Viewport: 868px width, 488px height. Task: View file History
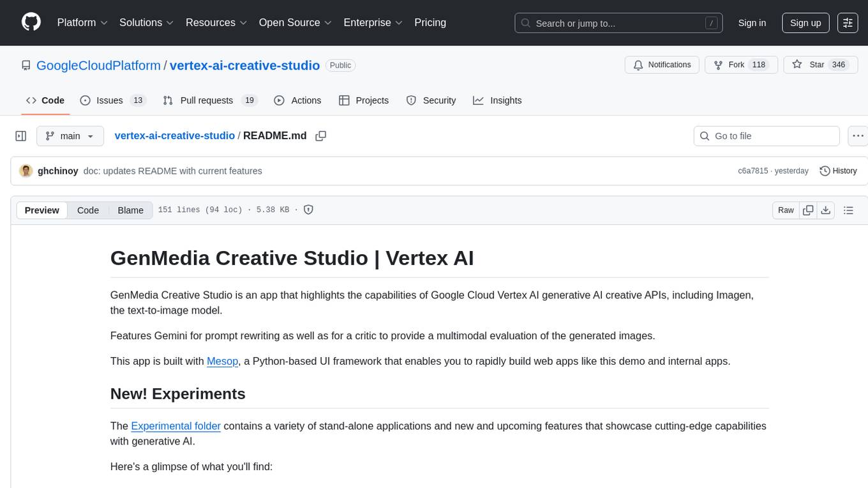[838, 171]
